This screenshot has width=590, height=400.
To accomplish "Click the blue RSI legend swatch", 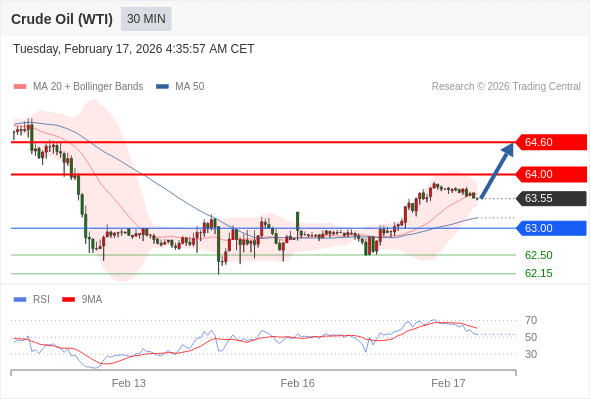I will click(x=20, y=300).
